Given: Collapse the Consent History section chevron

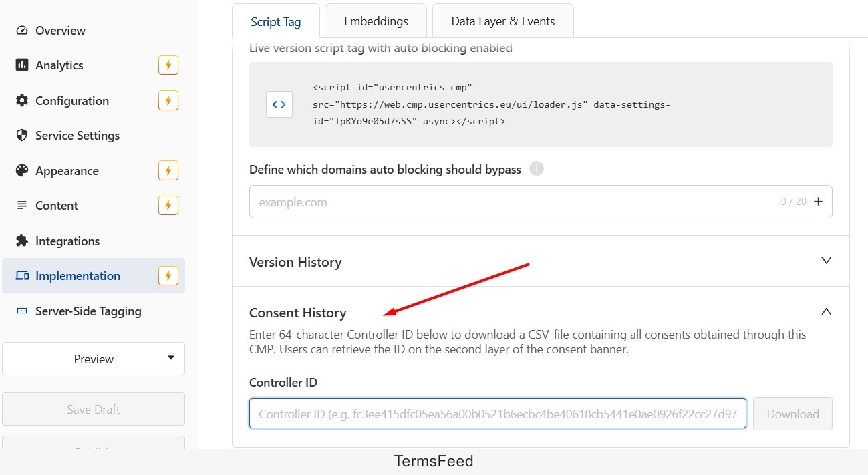Looking at the screenshot, I should (827, 311).
